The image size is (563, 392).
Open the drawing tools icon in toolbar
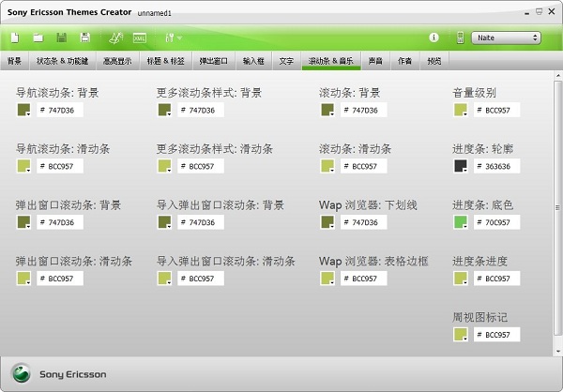(x=115, y=38)
